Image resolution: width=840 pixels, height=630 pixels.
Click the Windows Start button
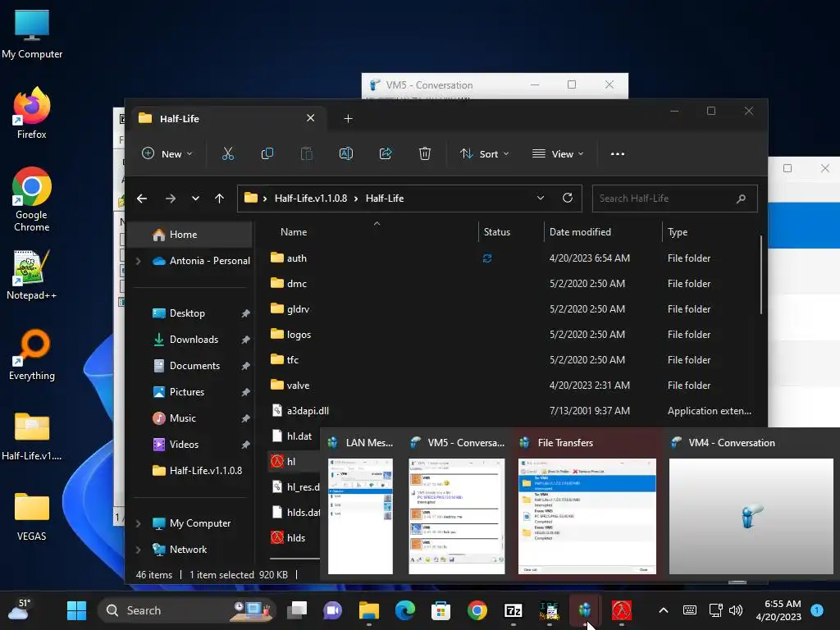(76, 610)
